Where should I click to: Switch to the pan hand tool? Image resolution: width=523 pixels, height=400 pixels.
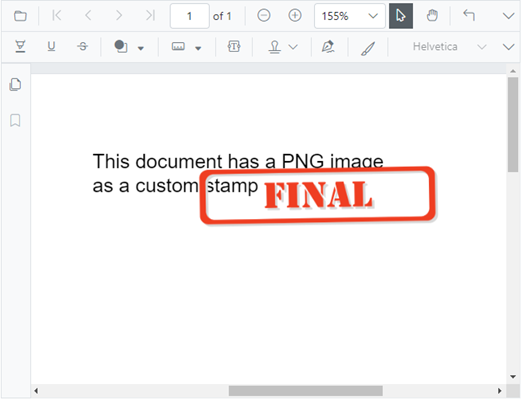pyautogui.click(x=432, y=16)
